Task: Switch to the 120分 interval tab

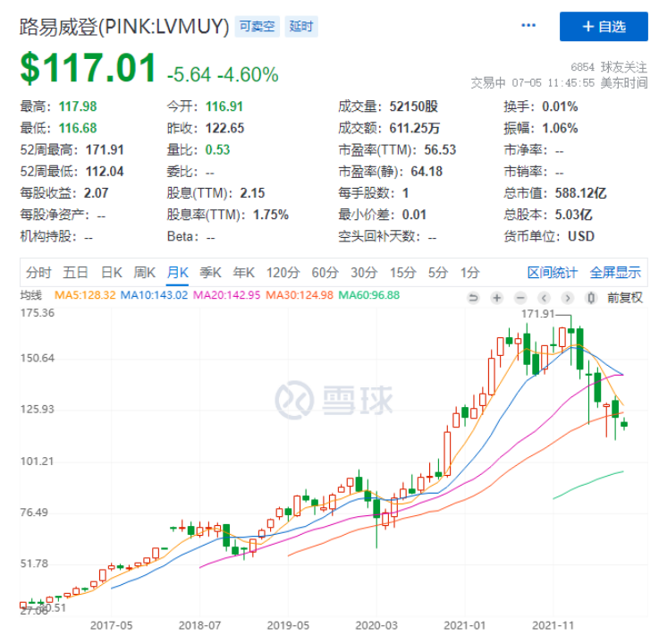Action: [283, 273]
